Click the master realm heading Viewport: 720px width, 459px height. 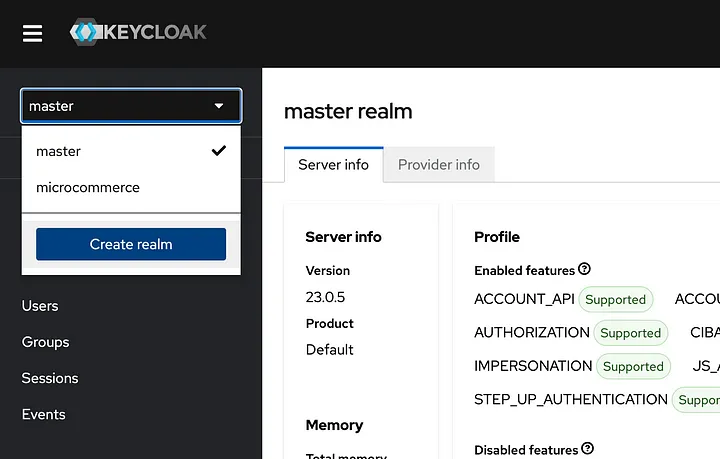348,112
